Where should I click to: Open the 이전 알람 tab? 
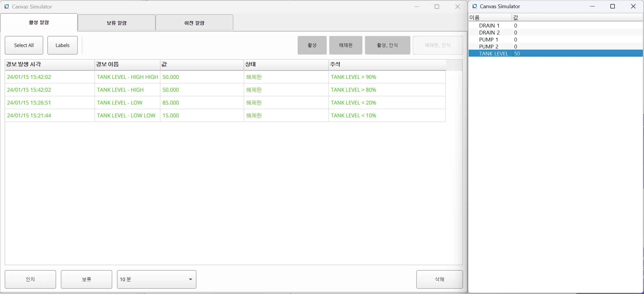(x=194, y=23)
